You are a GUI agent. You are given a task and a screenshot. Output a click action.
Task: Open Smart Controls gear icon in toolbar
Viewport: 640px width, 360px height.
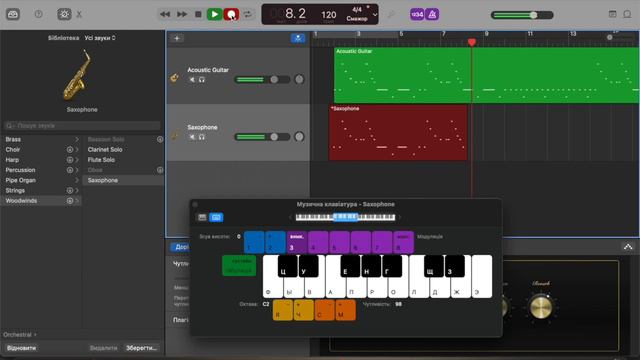click(x=64, y=14)
